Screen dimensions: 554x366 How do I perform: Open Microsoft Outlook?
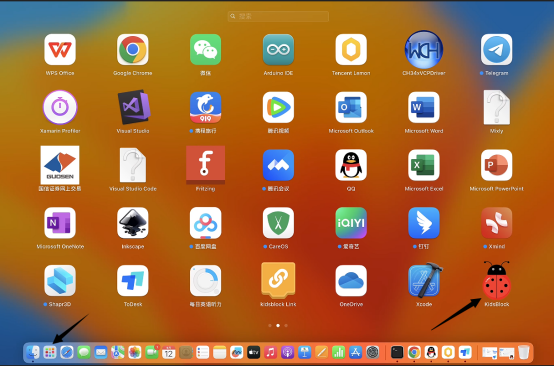coord(351,107)
